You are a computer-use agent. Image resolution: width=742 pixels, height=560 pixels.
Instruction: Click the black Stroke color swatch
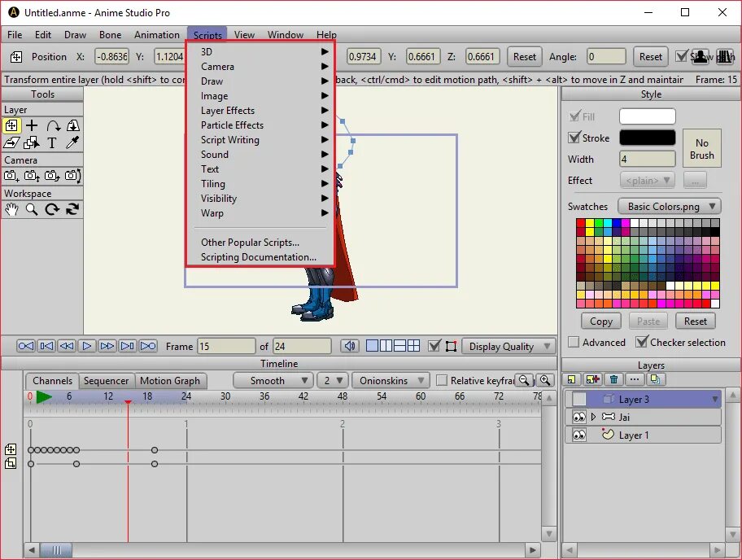647,138
